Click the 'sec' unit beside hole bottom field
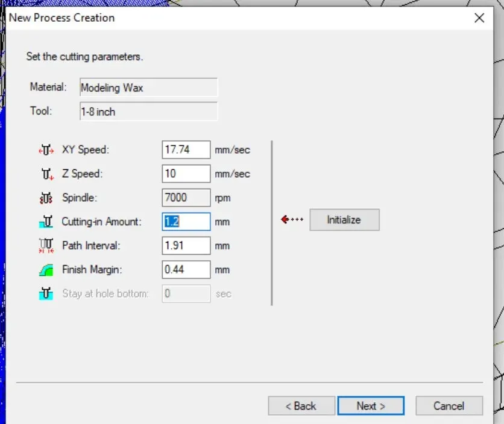Image resolution: width=504 pixels, height=424 pixels. click(224, 294)
